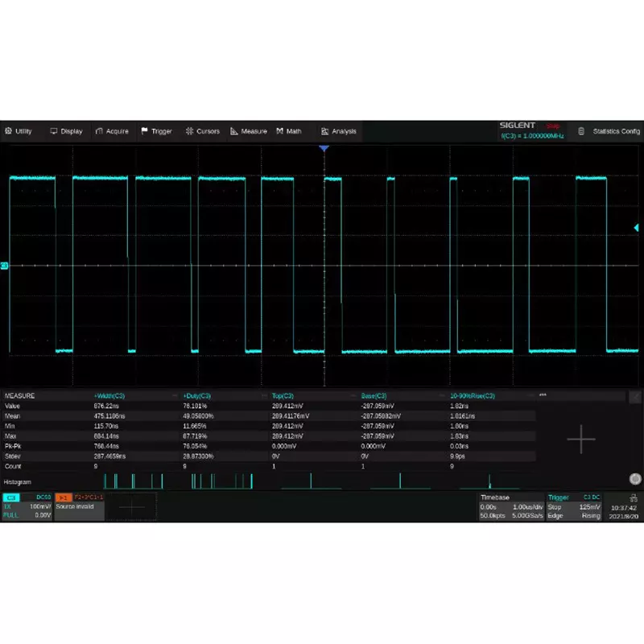Image resolution: width=644 pixels, height=644 pixels.
Task: Remove the Top(C3) column via its dash icon
Action: point(353,395)
